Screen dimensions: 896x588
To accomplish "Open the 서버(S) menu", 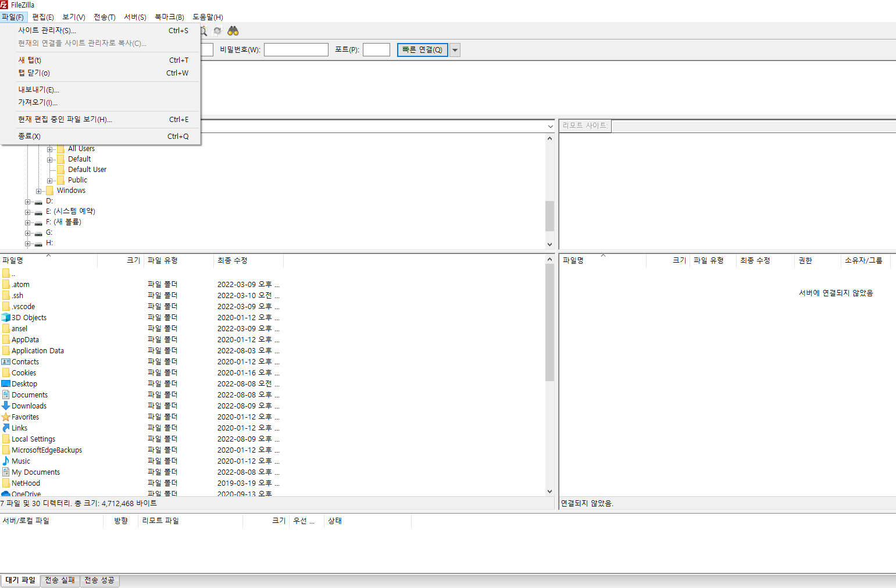I will pos(135,17).
